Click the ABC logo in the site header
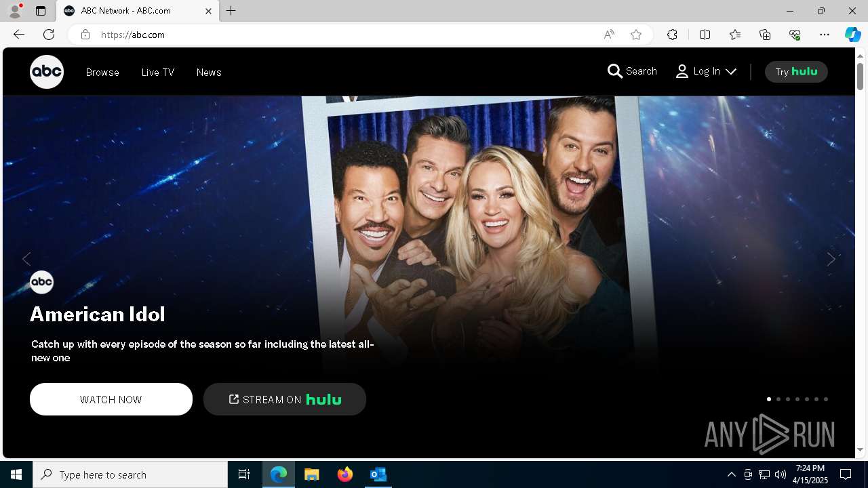This screenshot has height=488, width=868. pos(47,72)
